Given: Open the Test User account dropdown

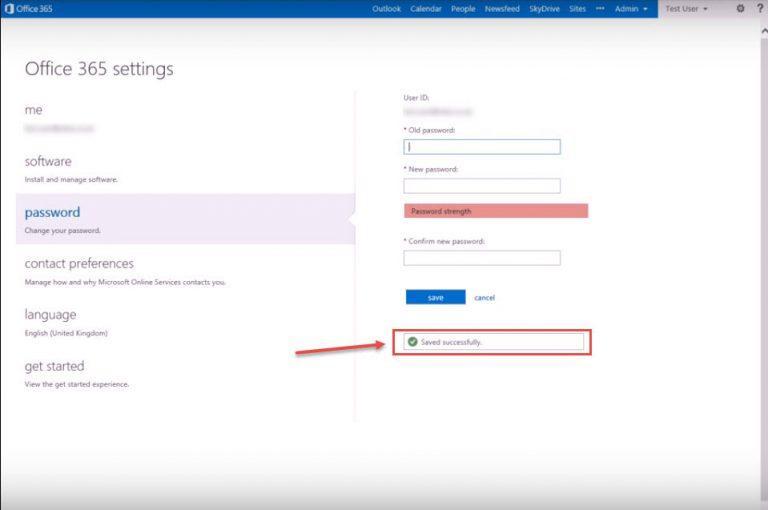Looking at the screenshot, I should coord(686,8).
